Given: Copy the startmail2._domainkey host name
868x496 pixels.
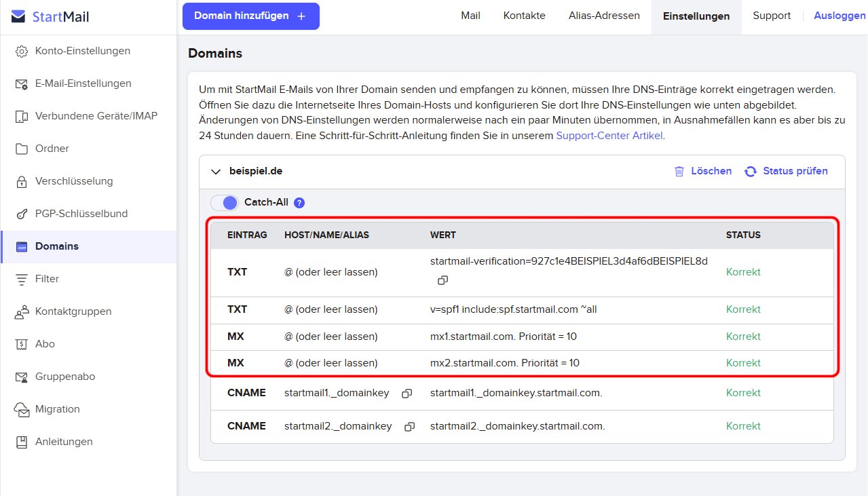Looking at the screenshot, I should point(410,427).
